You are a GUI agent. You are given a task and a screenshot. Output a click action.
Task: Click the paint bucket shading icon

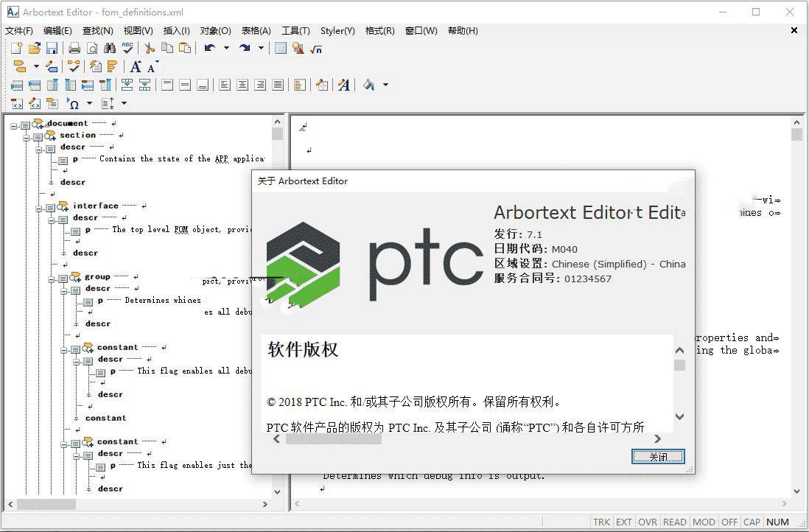369,85
